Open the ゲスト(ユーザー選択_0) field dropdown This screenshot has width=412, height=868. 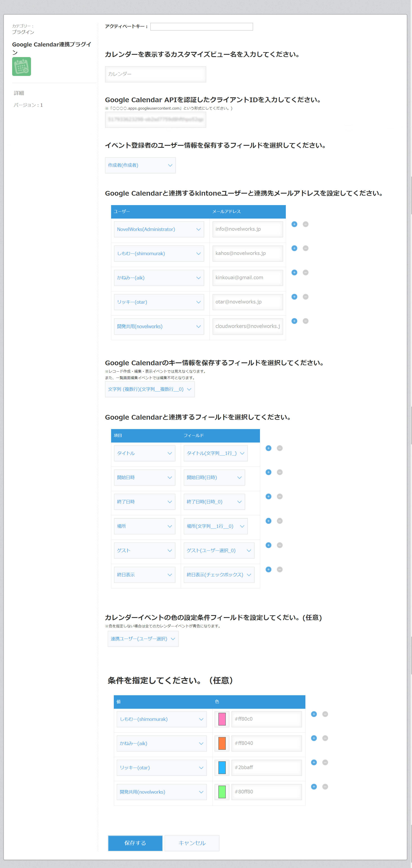pos(219,550)
